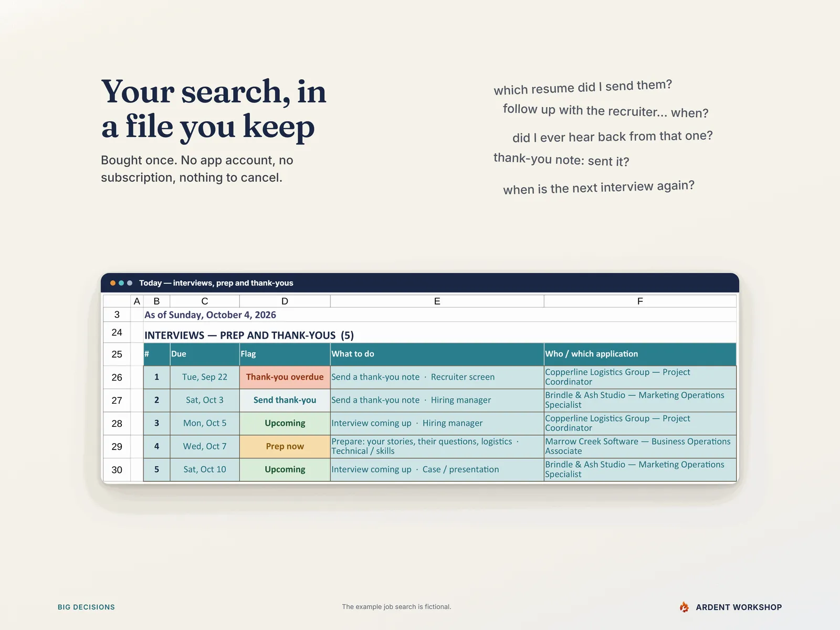Click the 'Prep now' flag cell

pyautogui.click(x=285, y=447)
